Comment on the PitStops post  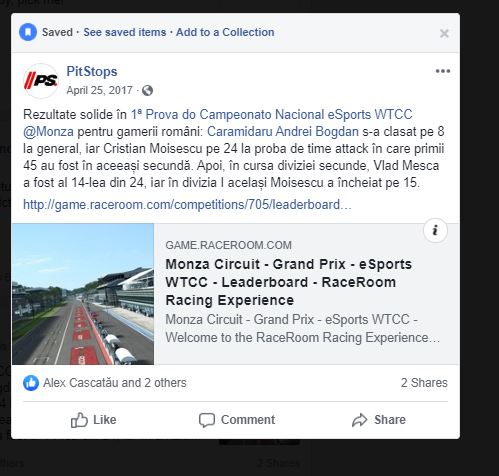(x=237, y=420)
